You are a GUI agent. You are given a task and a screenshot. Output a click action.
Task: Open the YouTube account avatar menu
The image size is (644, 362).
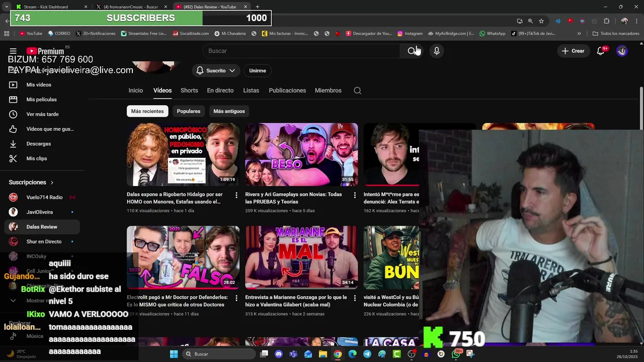(x=622, y=51)
